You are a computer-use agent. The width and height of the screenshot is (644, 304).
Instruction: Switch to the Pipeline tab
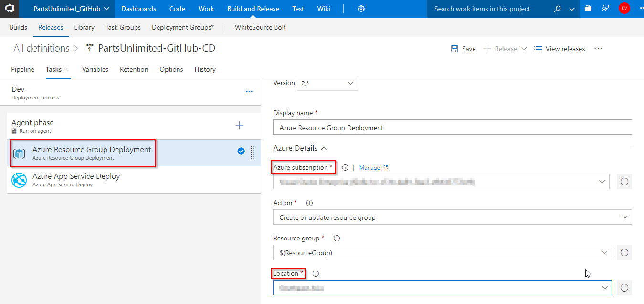coord(22,69)
